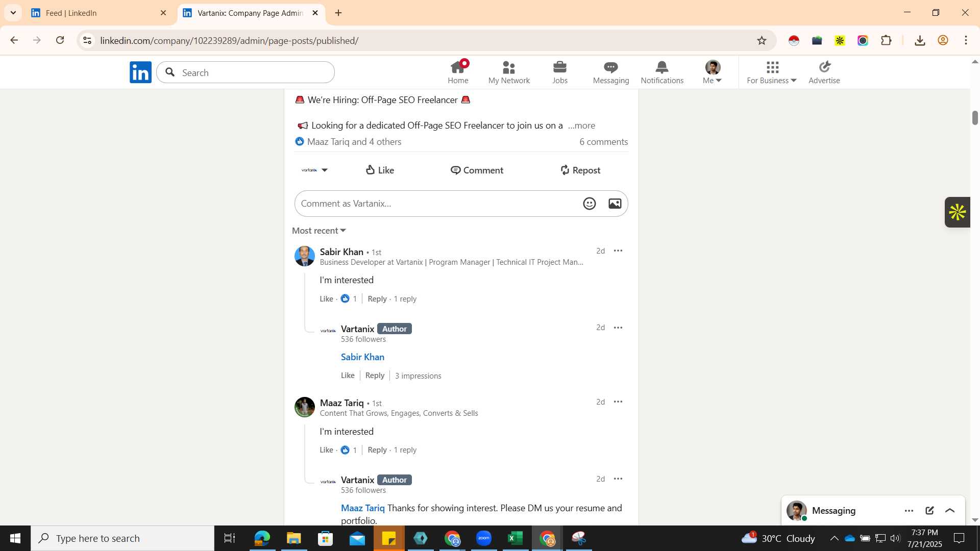Expand the Messaging panel chevron
Viewport: 980px width, 551px height.
coord(950,511)
